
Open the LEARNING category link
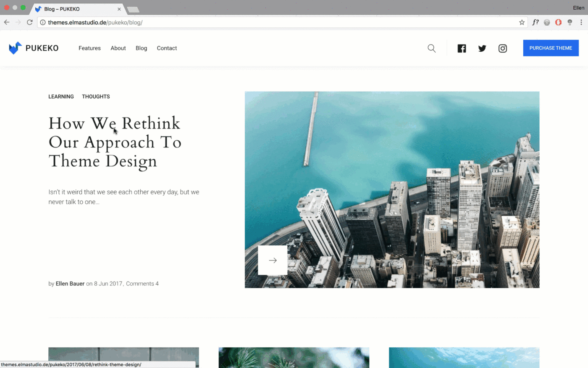click(x=61, y=97)
